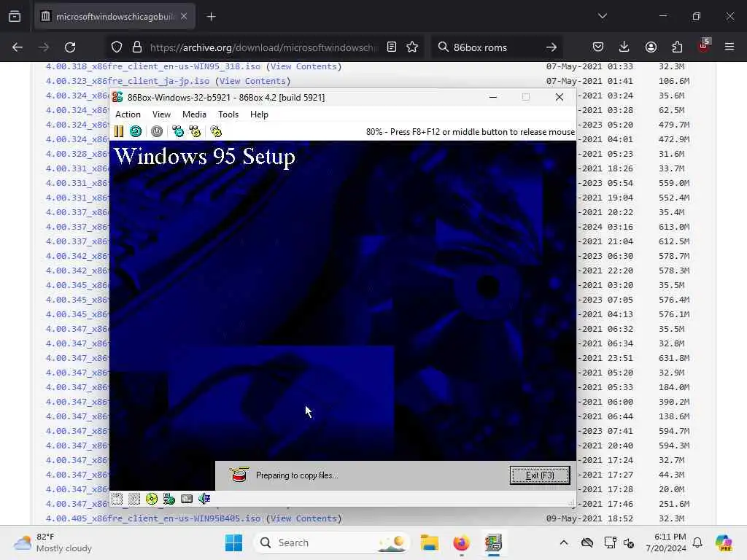
Task: Click the search go arrow
Action: [x=551, y=47]
